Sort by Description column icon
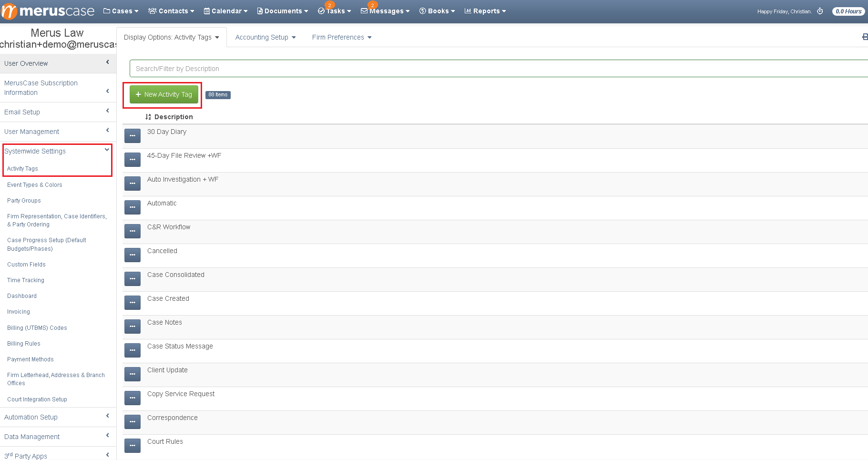Image resolution: width=868 pixels, height=460 pixels. tap(148, 117)
